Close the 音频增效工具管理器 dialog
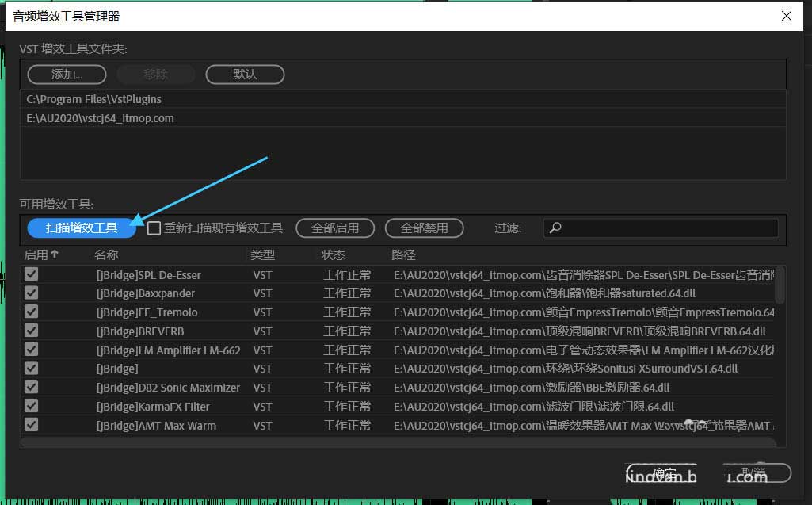This screenshot has width=812, height=505. [786, 16]
